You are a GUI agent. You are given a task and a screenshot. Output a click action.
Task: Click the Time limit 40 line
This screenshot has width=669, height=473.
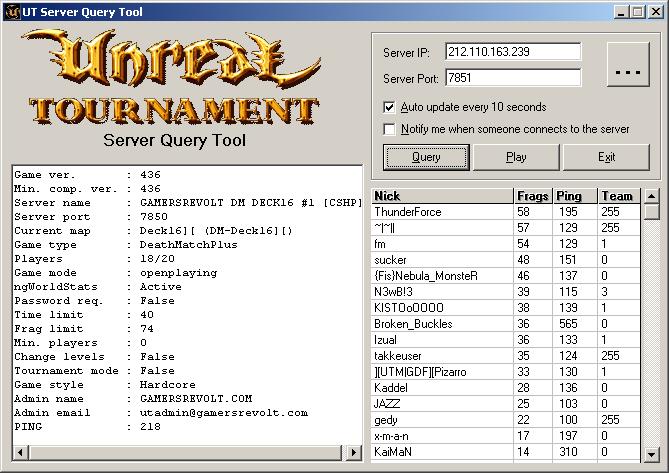84,315
